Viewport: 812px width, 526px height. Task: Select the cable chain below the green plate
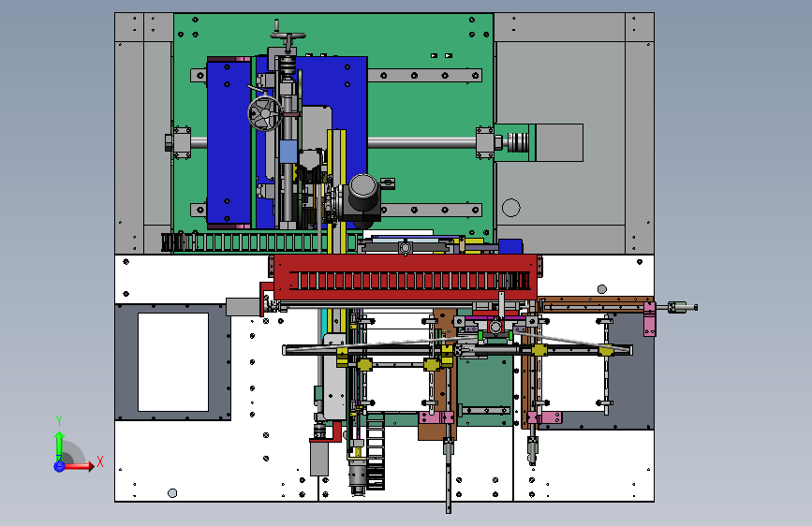tap(260, 242)
